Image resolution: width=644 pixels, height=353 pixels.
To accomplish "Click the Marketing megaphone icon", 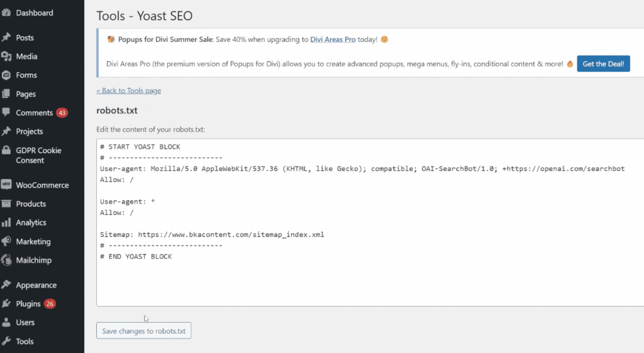I will pos(6,242).
